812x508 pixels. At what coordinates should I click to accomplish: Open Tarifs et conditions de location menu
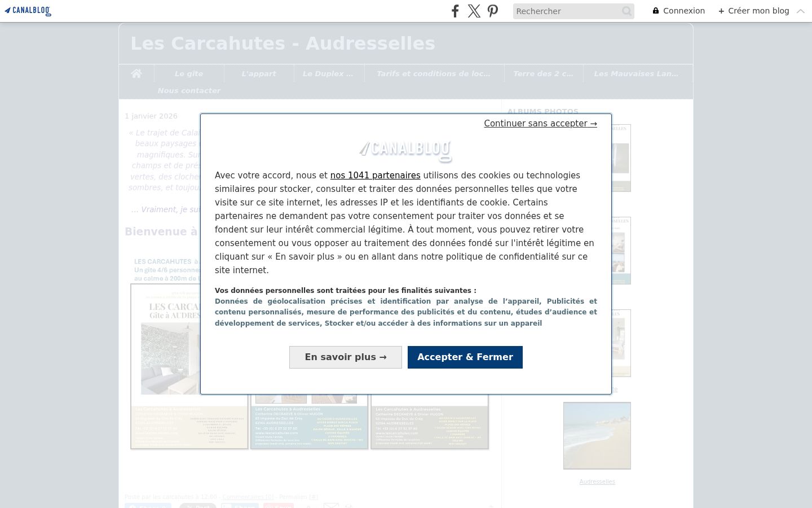[x=433, y=73]
